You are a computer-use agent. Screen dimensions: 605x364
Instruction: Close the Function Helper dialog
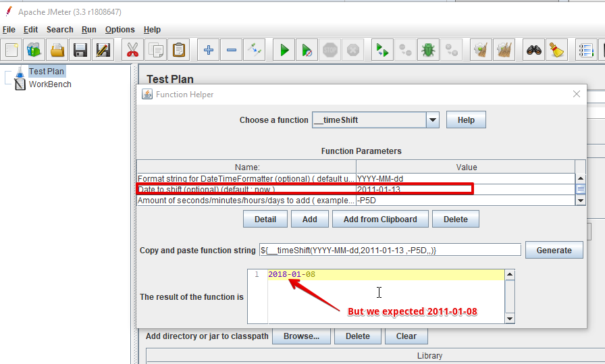pyautogui.click(x=577, y=95)
